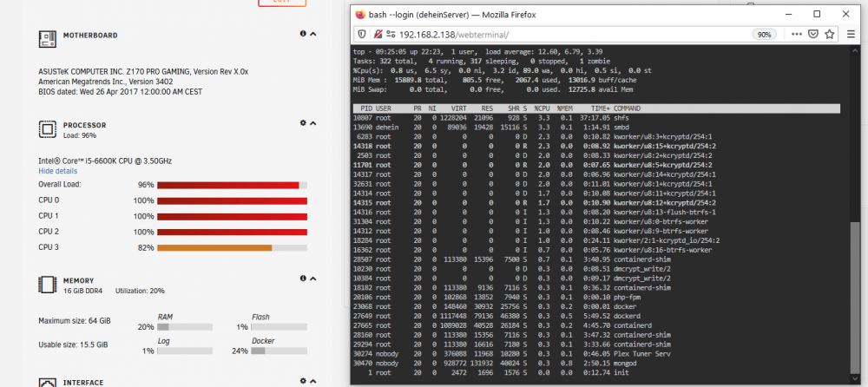868x387 pixels.
Task: Click the Flash usage bar
Action: [x=279, y=327]
